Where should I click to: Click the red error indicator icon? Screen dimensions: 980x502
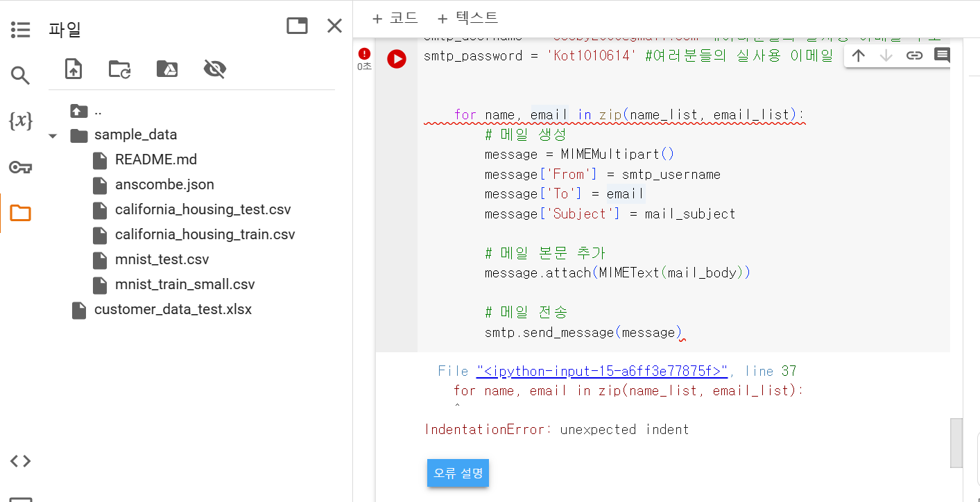[x=364, y=53]
